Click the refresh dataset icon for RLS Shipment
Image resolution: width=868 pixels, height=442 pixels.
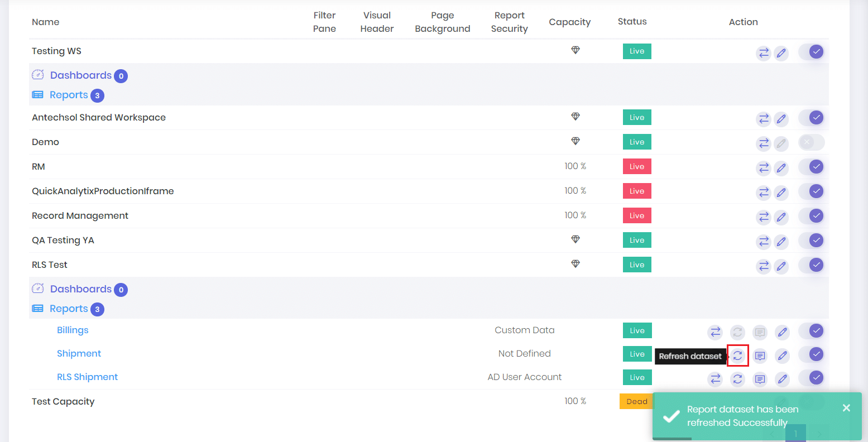tap(737, 379)
